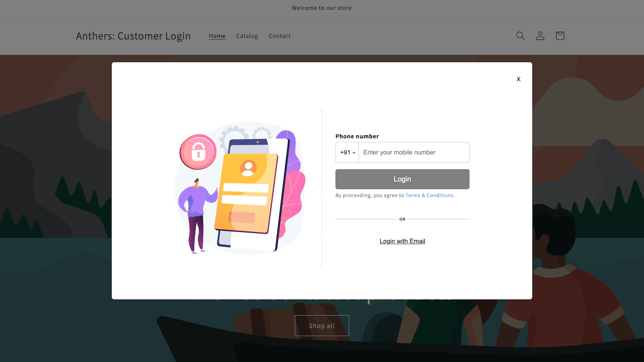Choose Login with Email option
Viewport: 644px width, 362px height.
coord(402,241)
